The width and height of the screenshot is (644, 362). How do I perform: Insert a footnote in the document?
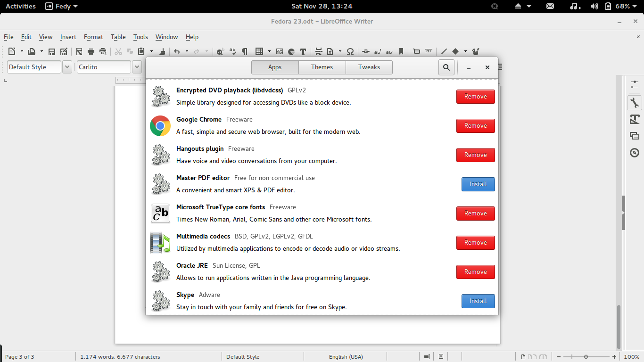pos(378,51)
